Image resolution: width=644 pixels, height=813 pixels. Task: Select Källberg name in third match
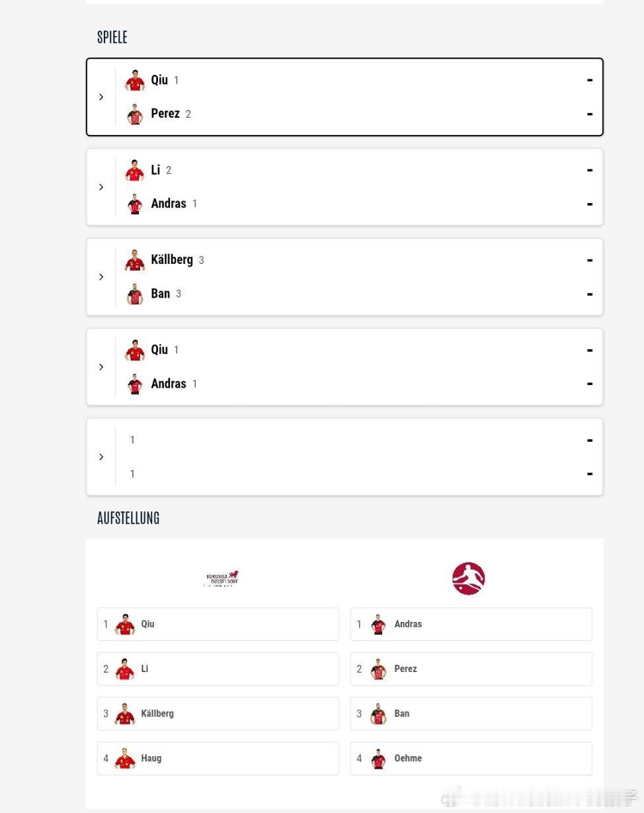[172, 260]
